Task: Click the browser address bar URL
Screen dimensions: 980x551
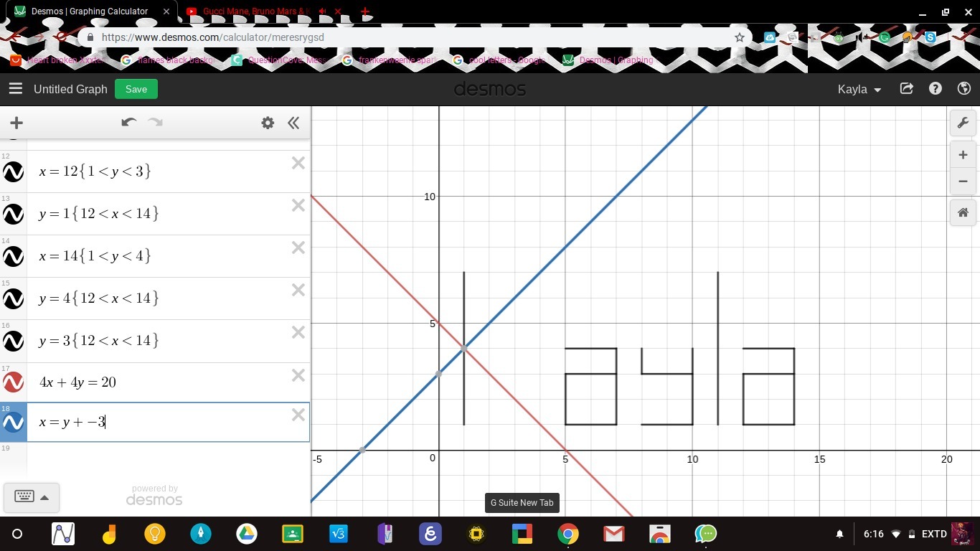Action: (x=213, y=37)
